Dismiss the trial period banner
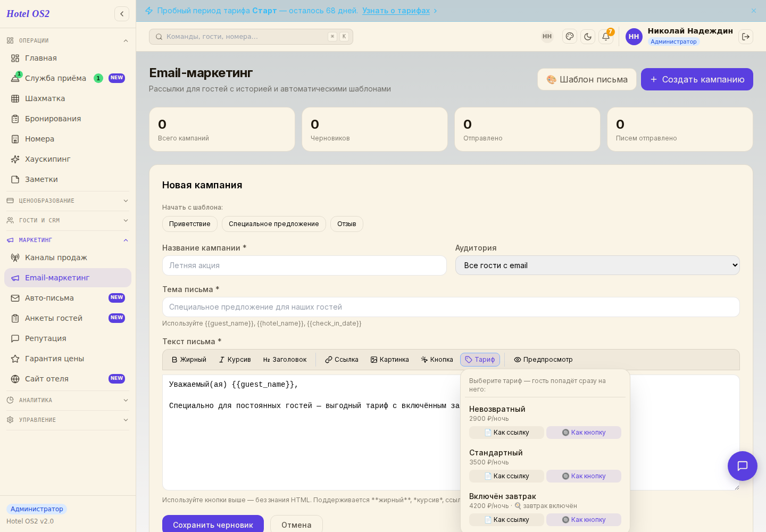766x532 pixels. (754, 11)
